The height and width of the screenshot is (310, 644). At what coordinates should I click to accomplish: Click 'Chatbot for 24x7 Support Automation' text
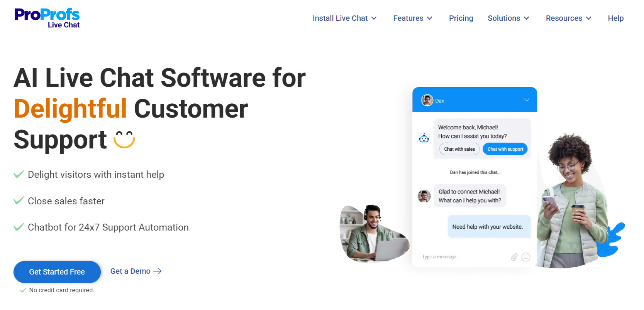click(108, 227)
